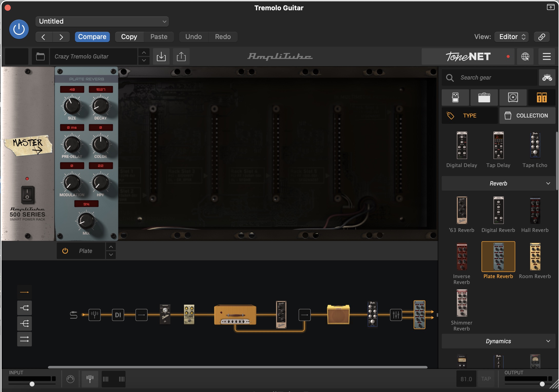
Task: Step to next preset with down chevron
Action: [x=144, y=60]
